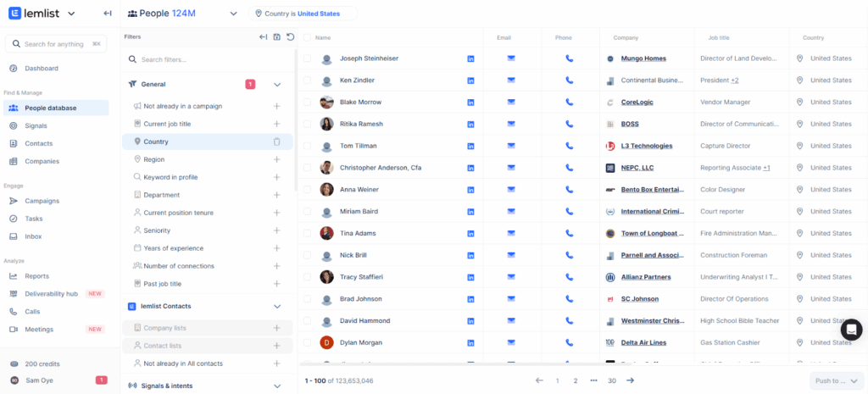
Task: Click the Search for anything field
Action: click(x=56, y=44)
